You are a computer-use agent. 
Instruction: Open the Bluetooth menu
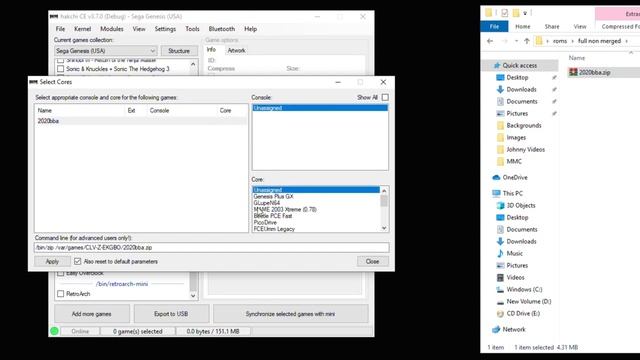coord(222,29)
